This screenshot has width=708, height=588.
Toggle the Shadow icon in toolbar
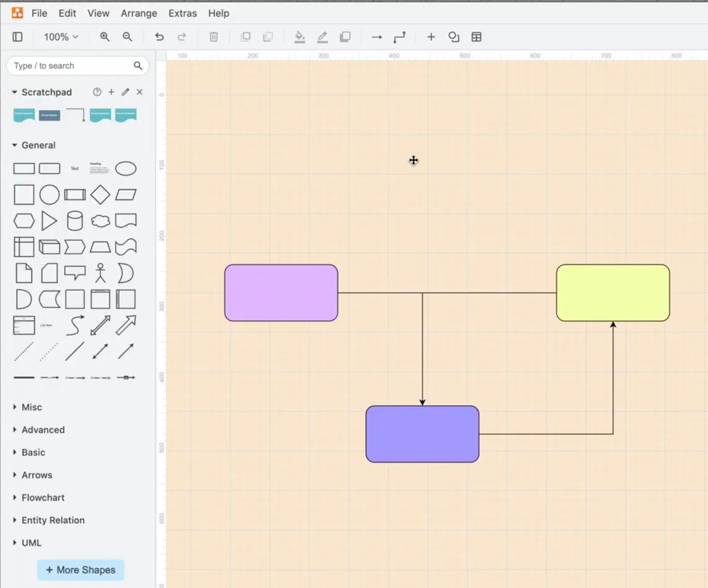tap(345, 37)
